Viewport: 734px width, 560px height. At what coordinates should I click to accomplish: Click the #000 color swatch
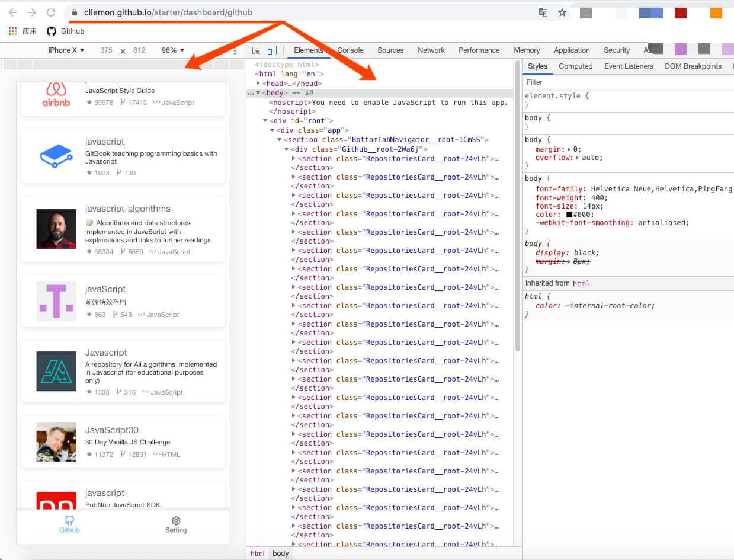(x=568, y=215)
